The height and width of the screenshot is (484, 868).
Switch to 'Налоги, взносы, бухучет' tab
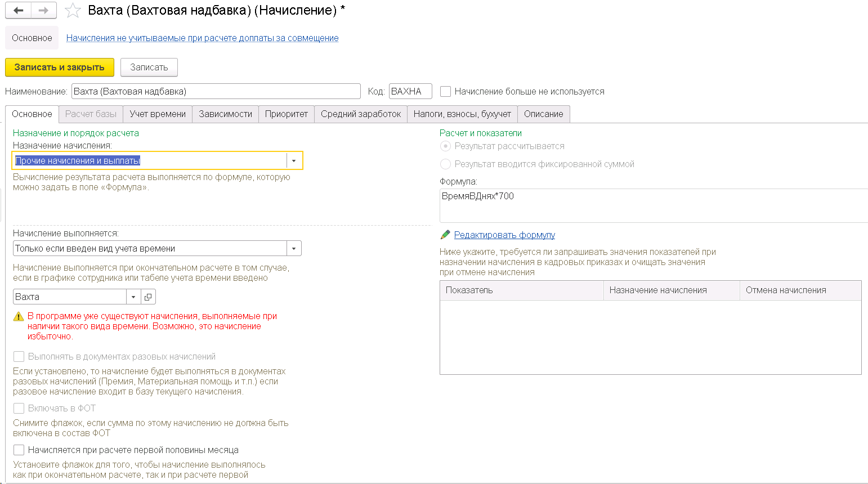[x=462, y=114]
